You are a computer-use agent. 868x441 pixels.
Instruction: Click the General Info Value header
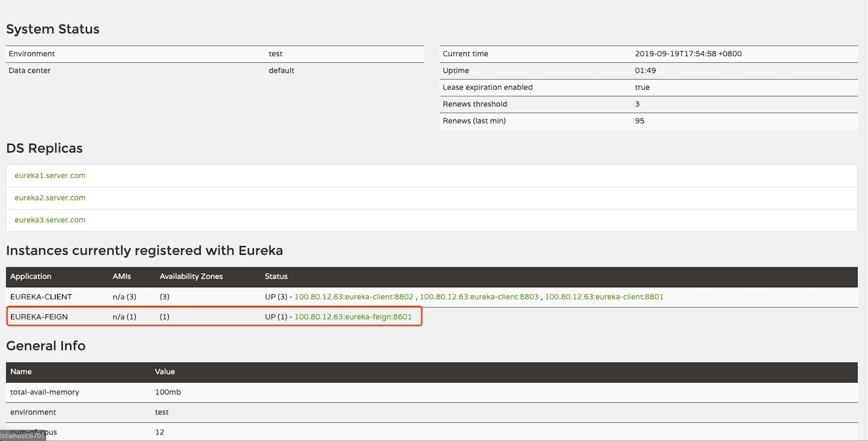click(x=164, y=372)
